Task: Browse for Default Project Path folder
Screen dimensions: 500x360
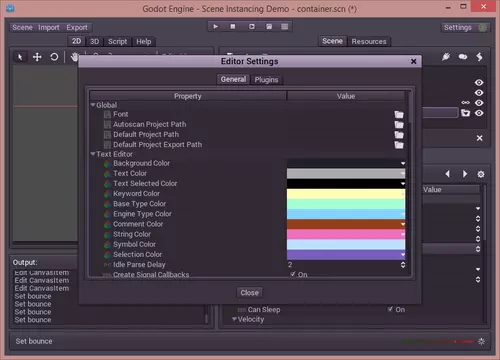Action: (399, 135)
